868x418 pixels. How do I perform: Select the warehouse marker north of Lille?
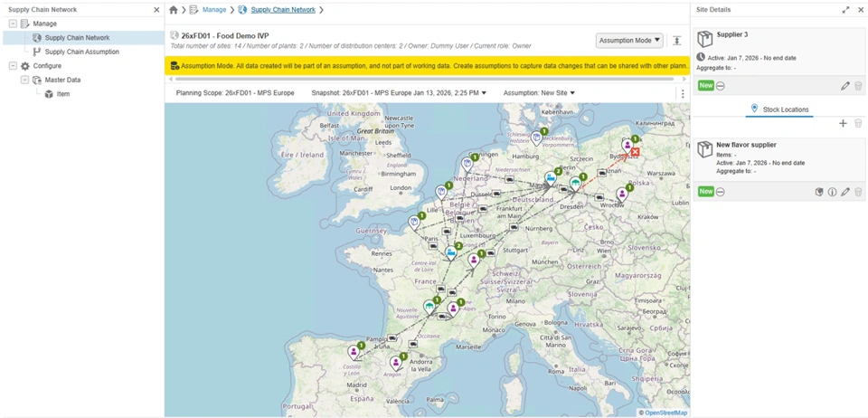pyautogui.click(x=441, y=192)
